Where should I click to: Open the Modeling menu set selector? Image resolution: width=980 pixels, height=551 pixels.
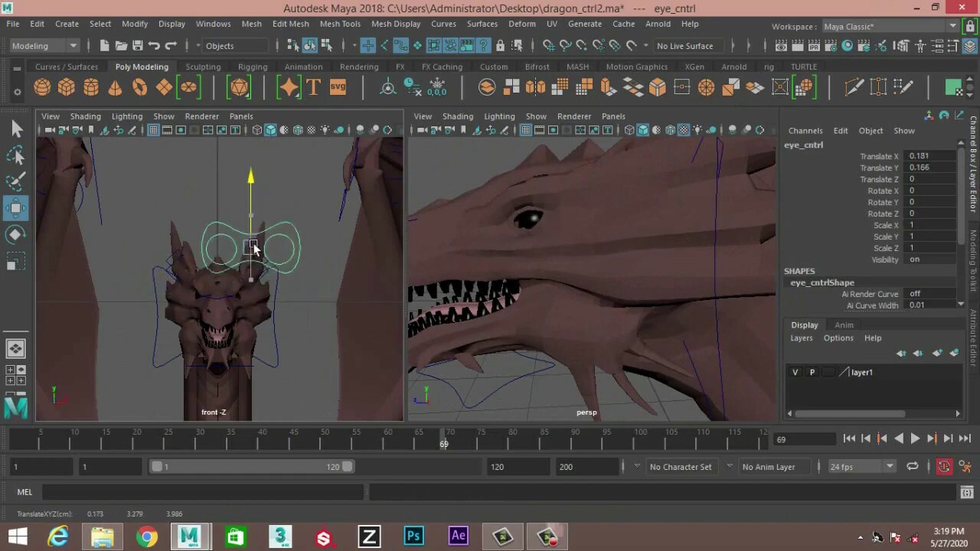(42, 46)
